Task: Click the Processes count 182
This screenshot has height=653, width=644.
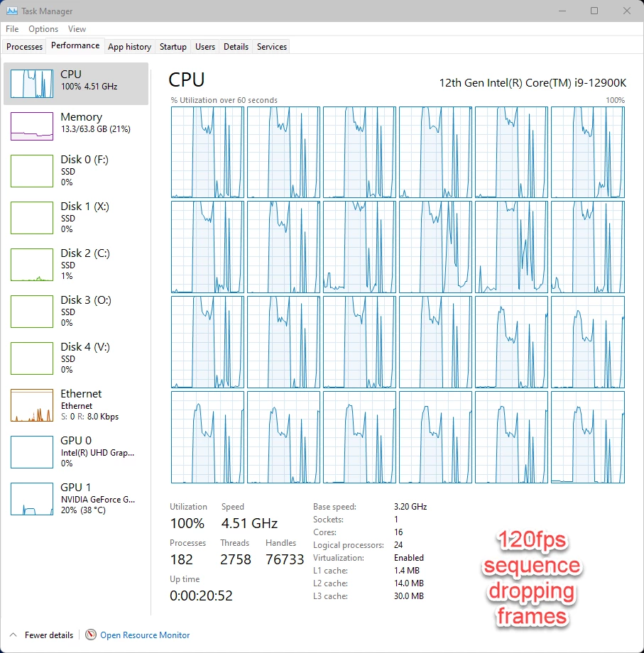Action: pos(182,559)
